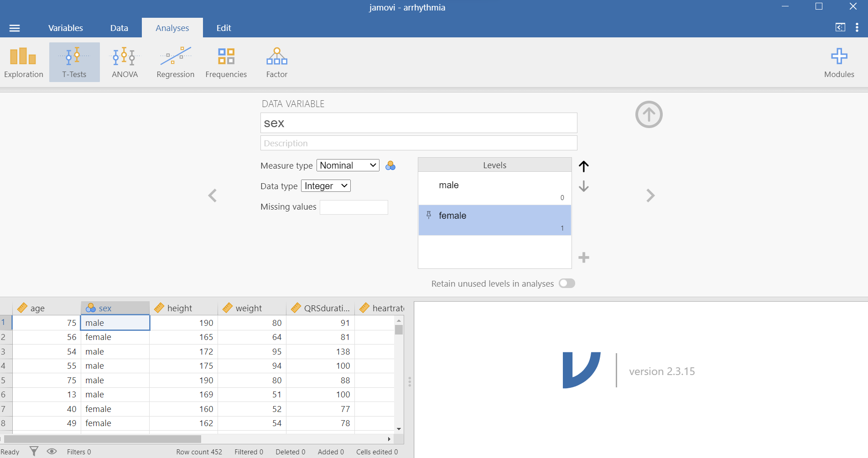Open the Regression analysis menu

click(x=175, y=62)
